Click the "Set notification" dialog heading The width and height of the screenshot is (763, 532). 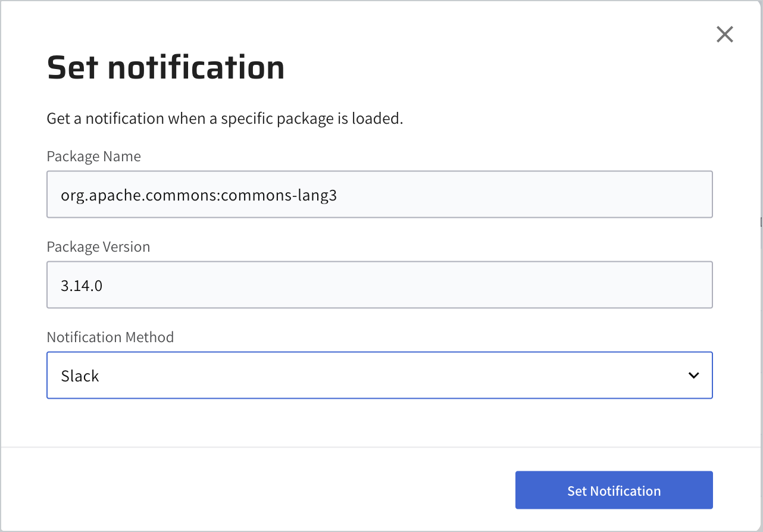coord(165,67)
